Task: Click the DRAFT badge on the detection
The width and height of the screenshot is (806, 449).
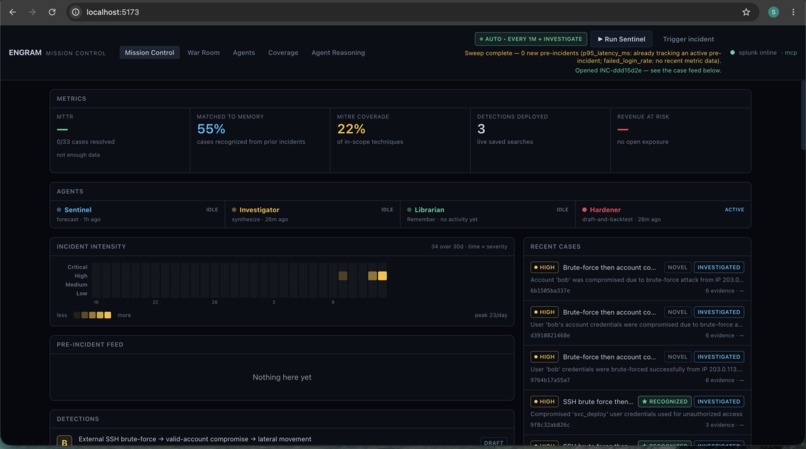Action: click(493, 443)
